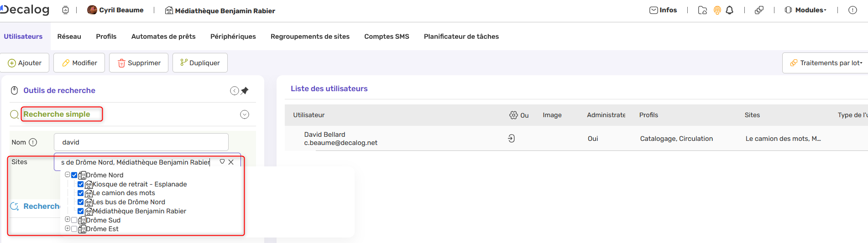Click the overlapping windows icon in the header

point(759,10)
